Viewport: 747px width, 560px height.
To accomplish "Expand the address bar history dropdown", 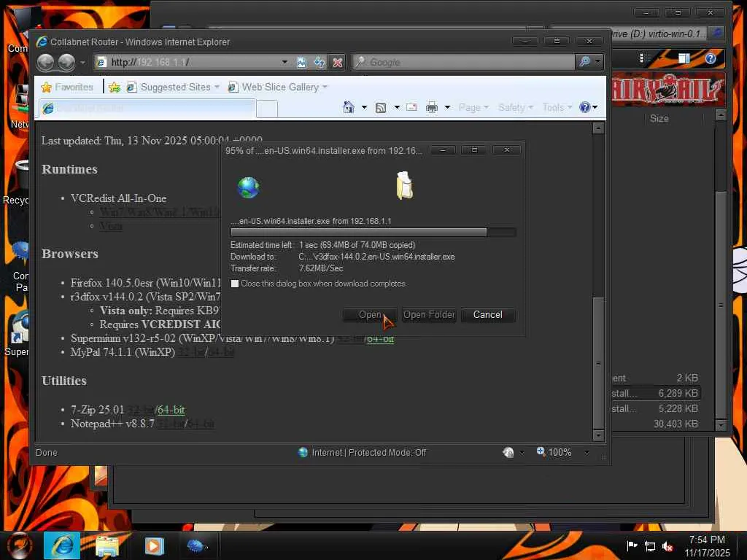I will click(x=285, y=63).
